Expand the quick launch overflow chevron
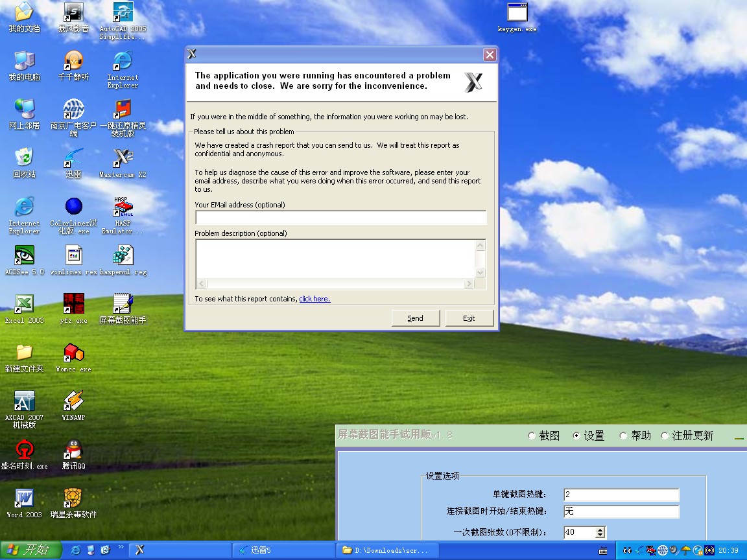The height and width of the screenshot is (560, 747). click(121, 547)
